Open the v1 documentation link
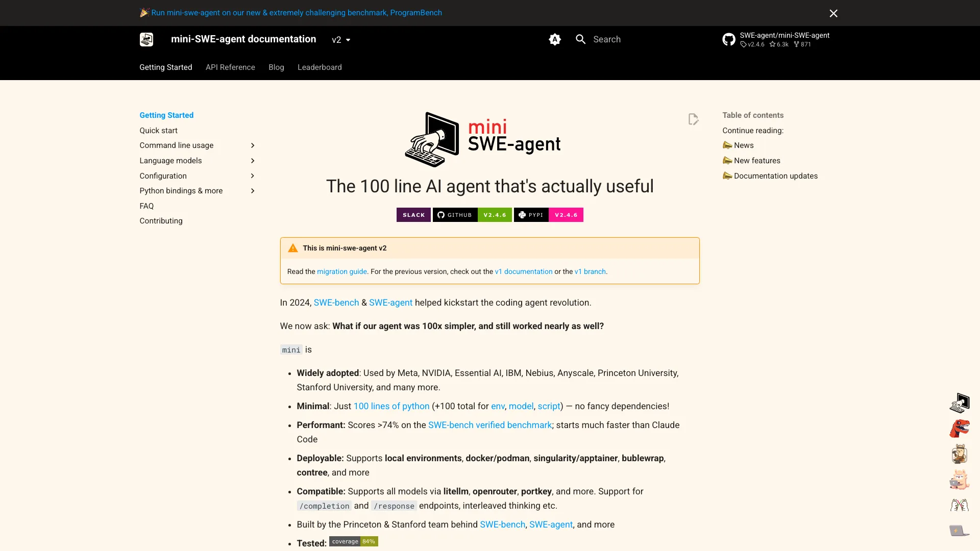980x551 pixels. 524,272
